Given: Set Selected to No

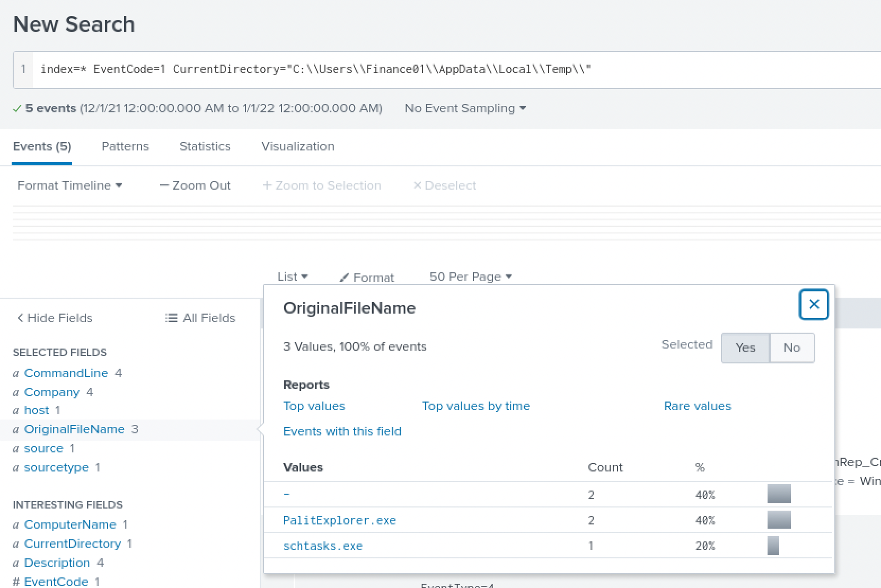Looking at the screenshot, I should (x=791, y=348).
